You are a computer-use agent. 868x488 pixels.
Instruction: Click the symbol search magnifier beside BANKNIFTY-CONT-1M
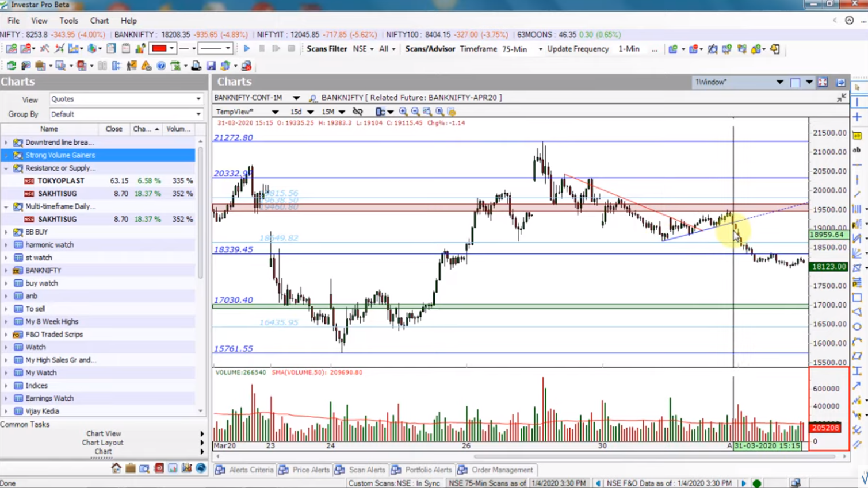pyautogui.click(x=313, y=98)
